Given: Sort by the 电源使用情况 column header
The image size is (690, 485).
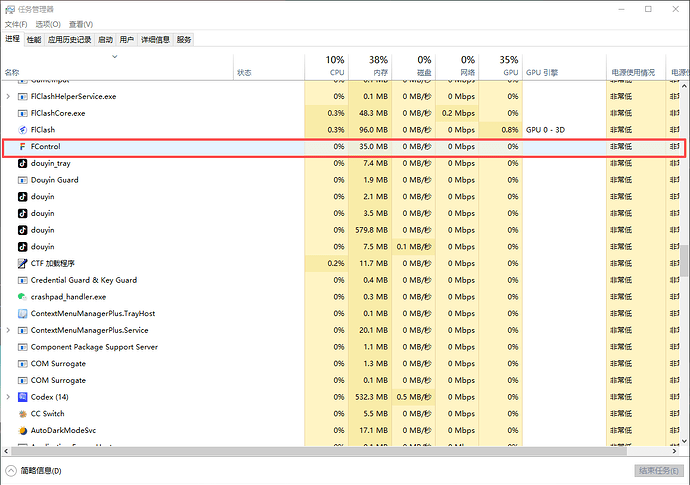Looking at the screenshot, I should click(x=636, y=66).
